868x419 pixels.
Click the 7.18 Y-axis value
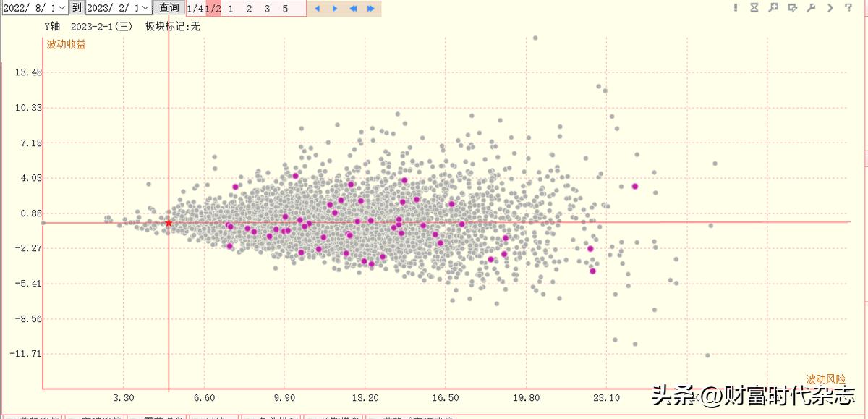pos(32,143)
